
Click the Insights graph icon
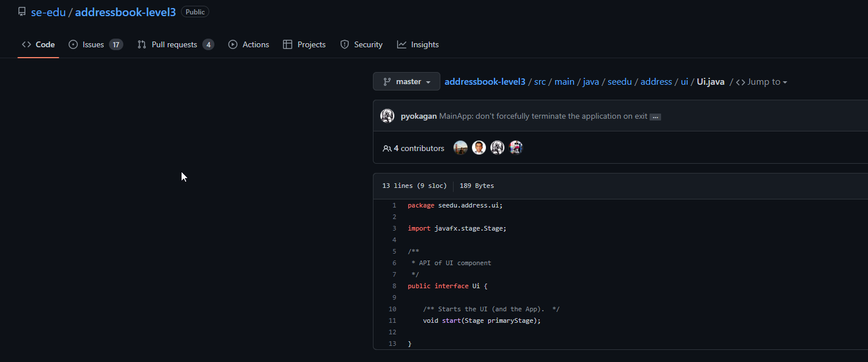tap(402, 44)
